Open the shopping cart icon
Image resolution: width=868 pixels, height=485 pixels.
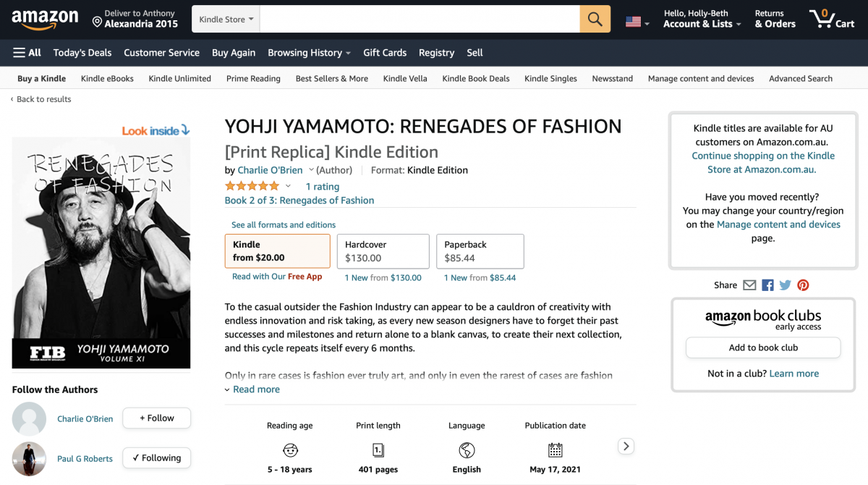click(831, 19)
